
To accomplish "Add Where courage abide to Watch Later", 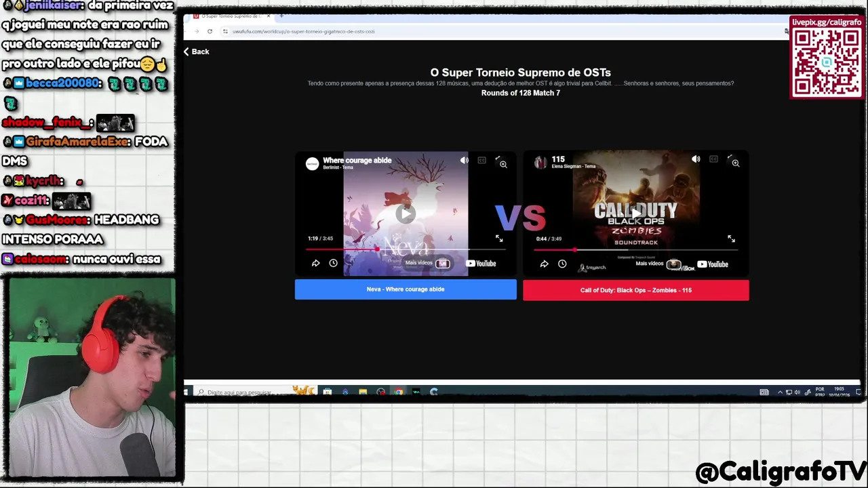I will point(333,263).
